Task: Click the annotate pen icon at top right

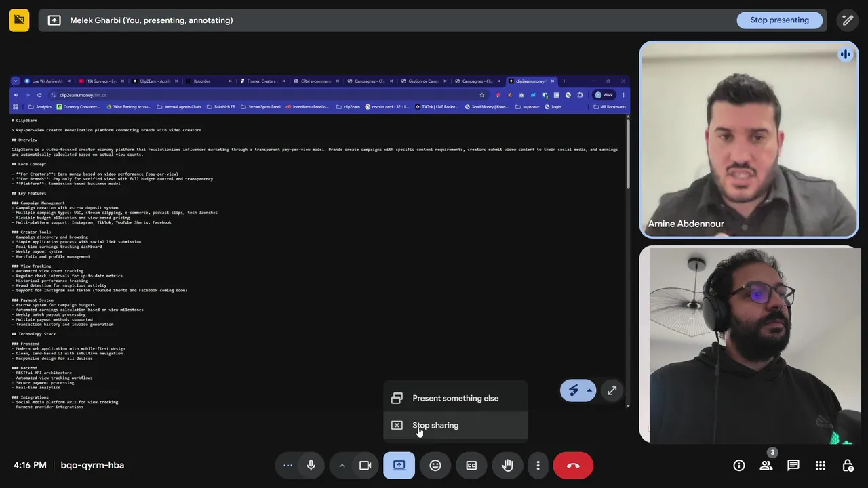Action: [x=848, y=20]
